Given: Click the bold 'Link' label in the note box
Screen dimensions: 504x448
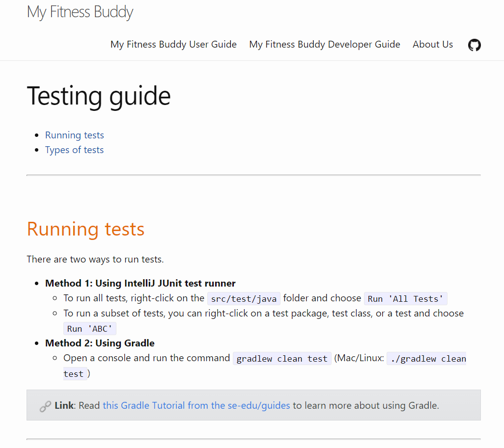Looking at the screenshot, I should coord(64,405).
